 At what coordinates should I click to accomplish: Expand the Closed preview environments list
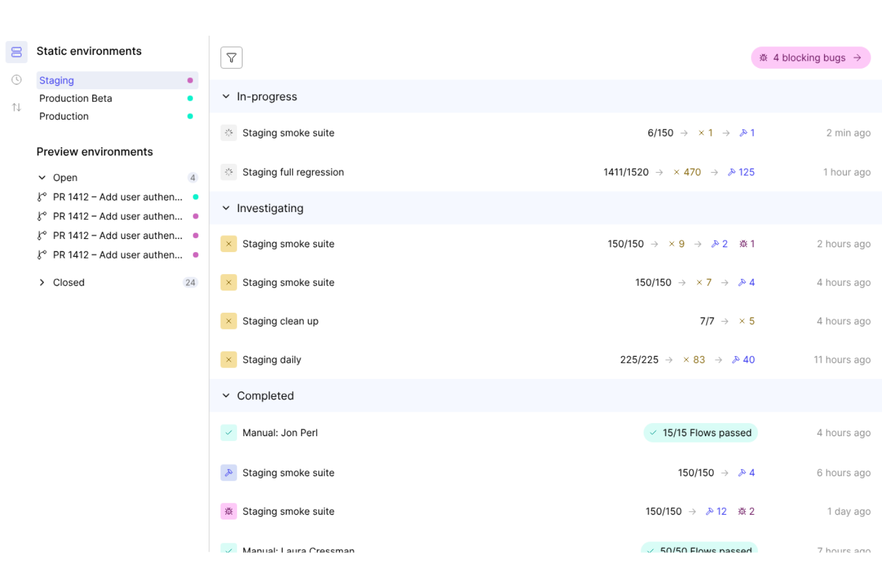pyautogui.click(x=42, y=282)
